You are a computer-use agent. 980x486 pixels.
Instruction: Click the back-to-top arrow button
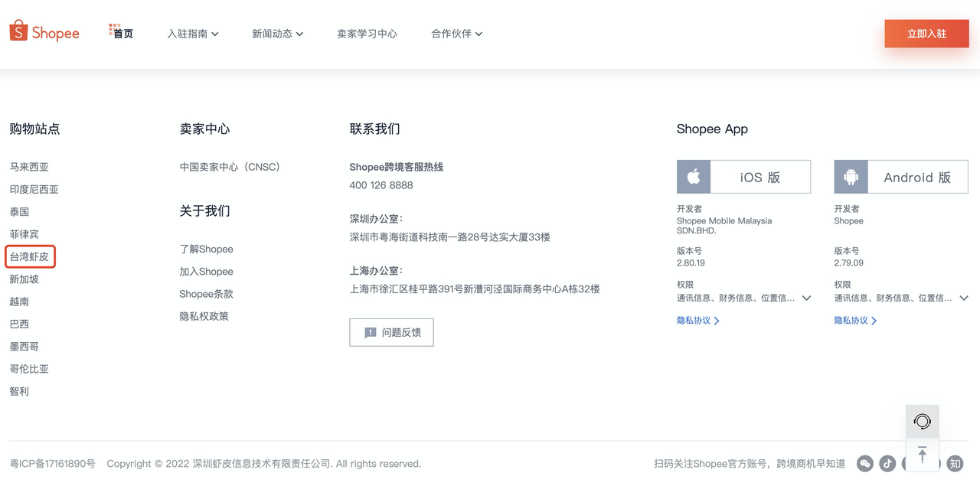[923, 455]
